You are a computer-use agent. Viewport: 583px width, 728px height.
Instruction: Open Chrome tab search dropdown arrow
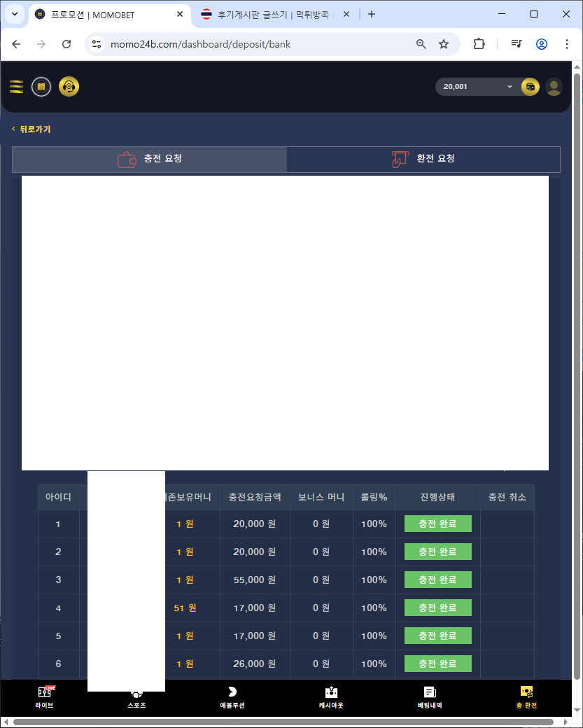click(x=15, y=14)
